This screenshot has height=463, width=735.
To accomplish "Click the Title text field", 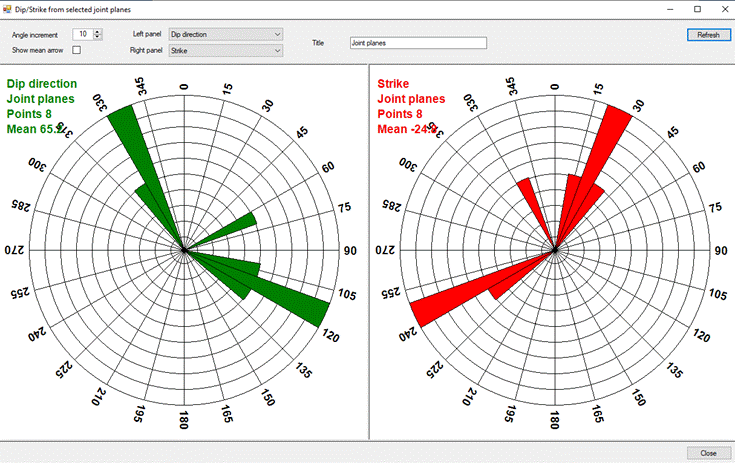I will tap(417, 43).
